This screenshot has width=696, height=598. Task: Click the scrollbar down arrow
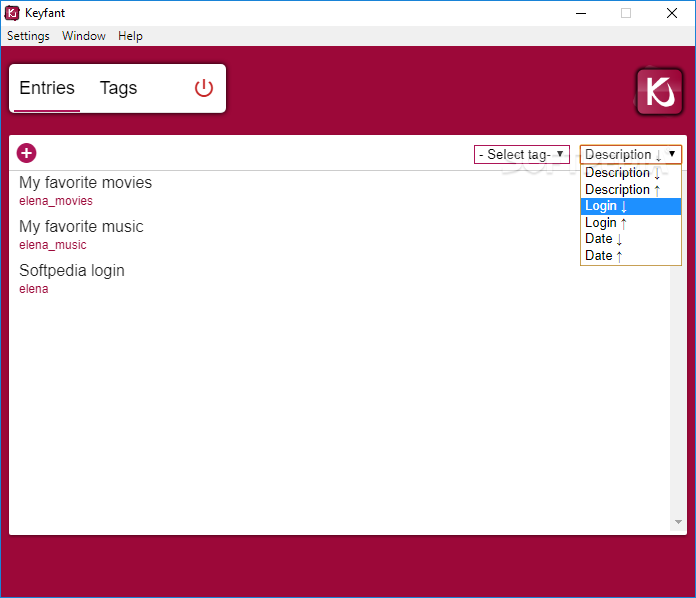pos(678,522)
